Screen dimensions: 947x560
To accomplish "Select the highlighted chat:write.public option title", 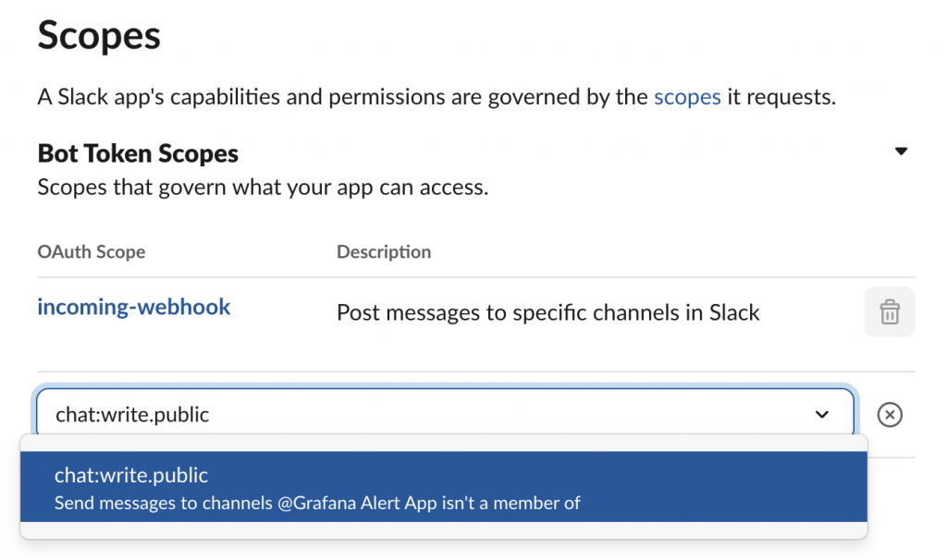I will [x=131, y=475].
